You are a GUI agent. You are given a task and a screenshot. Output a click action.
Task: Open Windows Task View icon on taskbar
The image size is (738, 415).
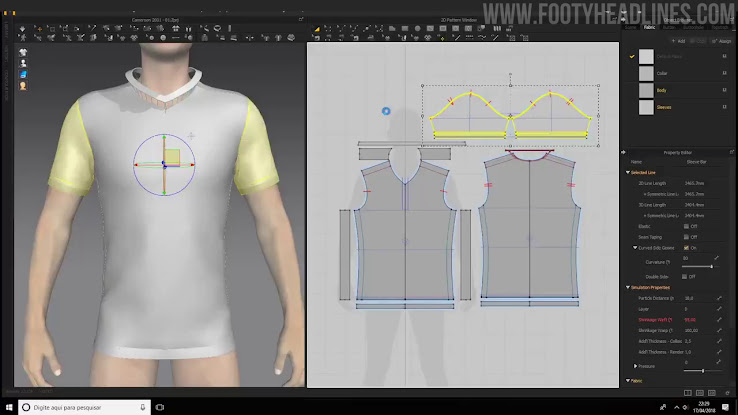[x=160, y=407]
